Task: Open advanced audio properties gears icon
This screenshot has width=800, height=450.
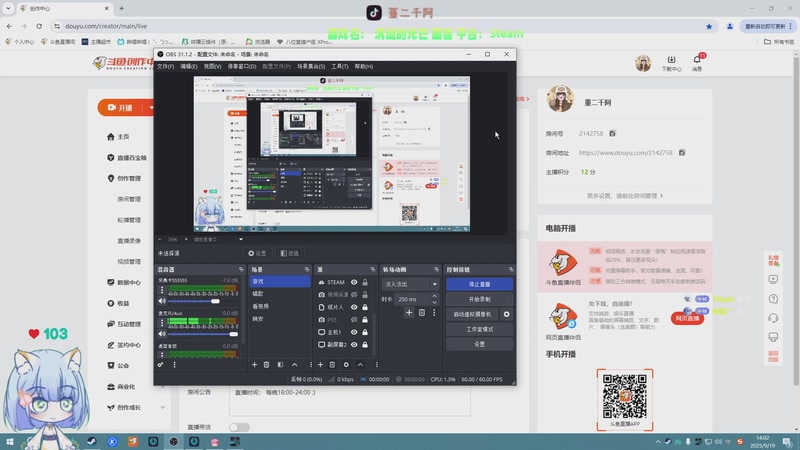Action: click(x=161, y=365)
